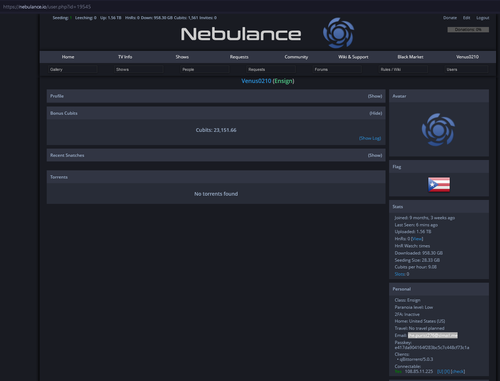Click the Edit link in header
This screenshot has height=381, width=500.
(466, 18)
